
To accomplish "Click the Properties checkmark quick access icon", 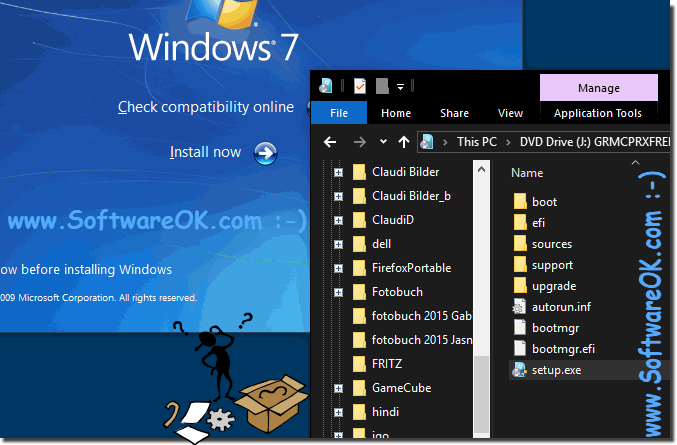I will 360,86.
